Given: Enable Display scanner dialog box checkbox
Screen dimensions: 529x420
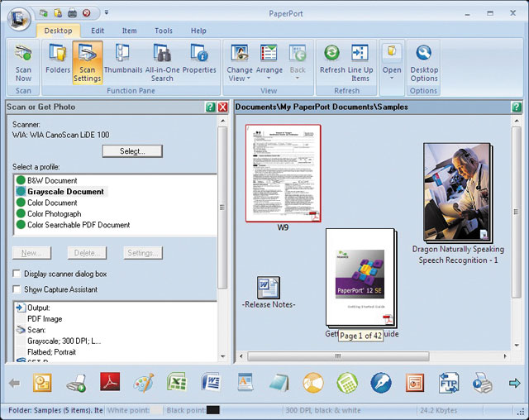Looking at the screenshot, I should click(17, 274).
